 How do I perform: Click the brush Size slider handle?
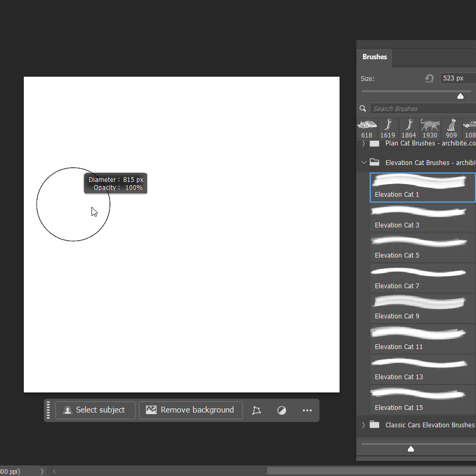pyautogui.click(x=460, y=96)
